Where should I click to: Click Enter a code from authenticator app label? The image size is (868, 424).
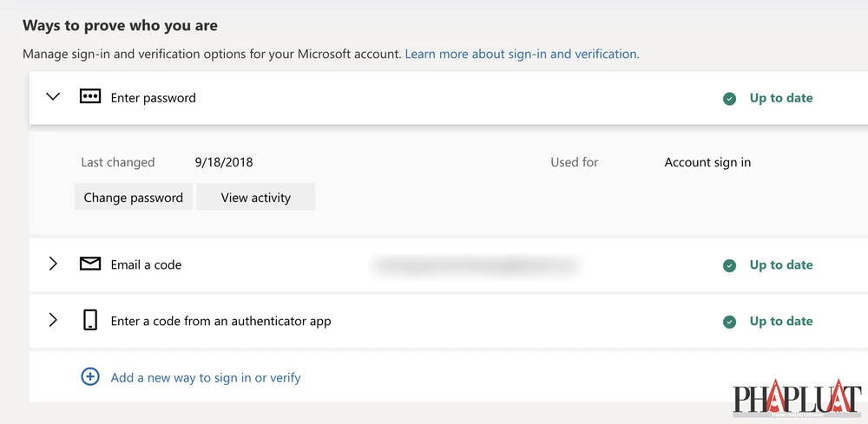point(220,321)
